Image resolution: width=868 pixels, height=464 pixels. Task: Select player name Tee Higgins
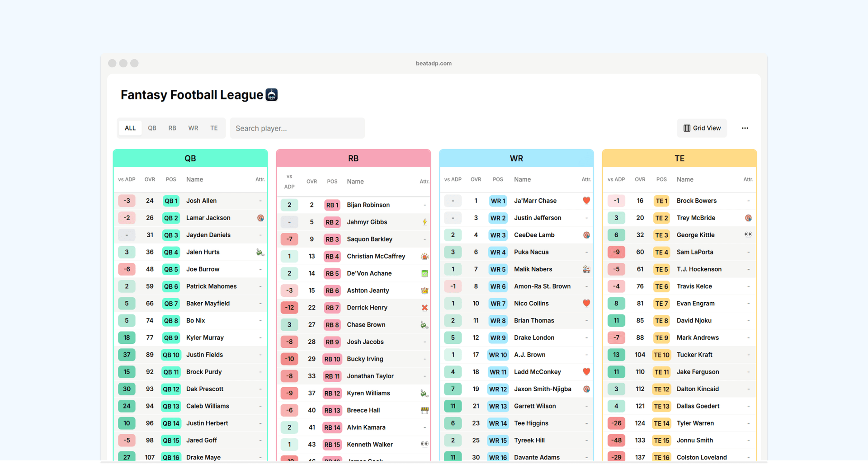click(531, 423)
